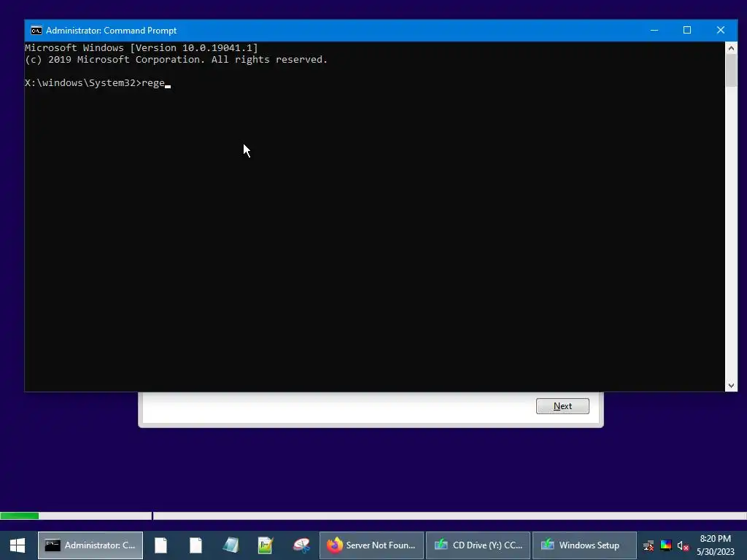
Task: Switch to Firefox Server Not Found window
Action: coord(371,545)
